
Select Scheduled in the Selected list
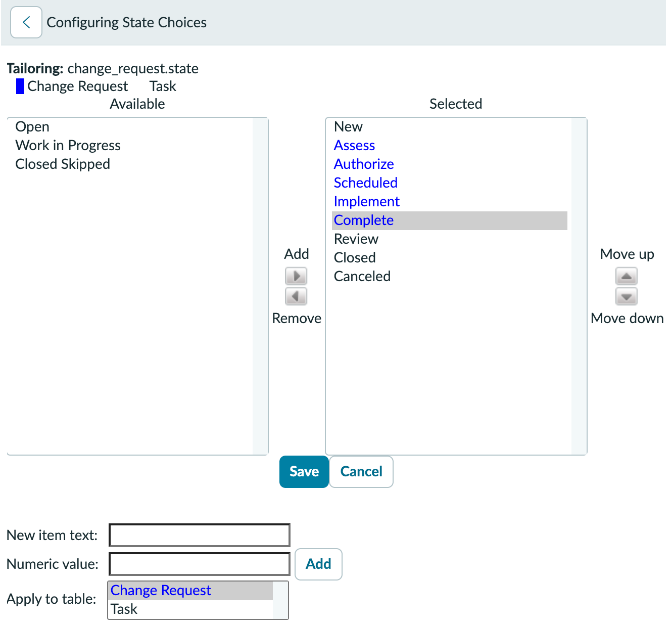pos(450,183)
